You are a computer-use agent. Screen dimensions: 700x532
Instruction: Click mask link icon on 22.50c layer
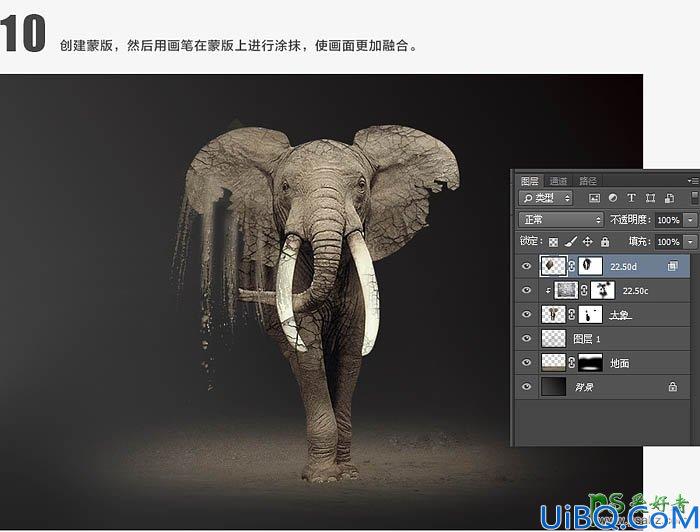pos(584,291)
